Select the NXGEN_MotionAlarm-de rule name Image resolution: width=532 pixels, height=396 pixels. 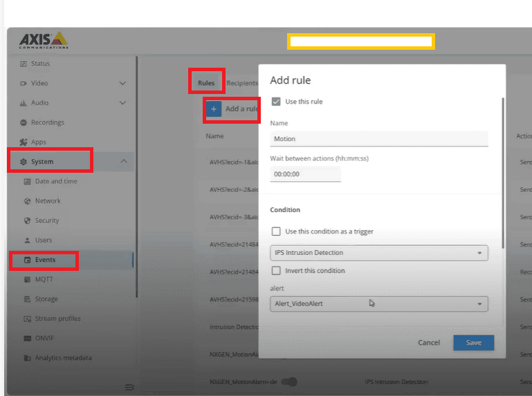[x=244, y=382]
